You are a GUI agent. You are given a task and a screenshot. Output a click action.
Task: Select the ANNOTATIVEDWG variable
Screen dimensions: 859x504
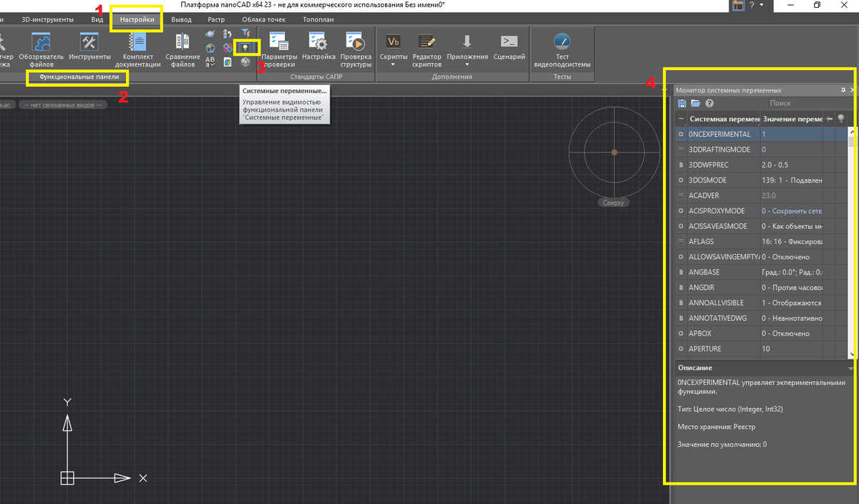(x=762, y=318)
